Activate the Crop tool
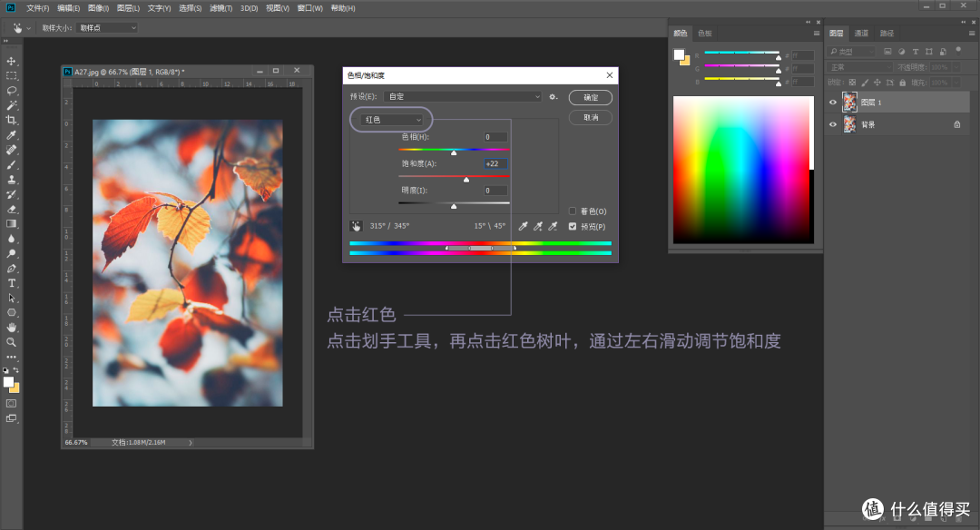Image resolution: width=980 pixels, height=530 pixels. point(12,119)
